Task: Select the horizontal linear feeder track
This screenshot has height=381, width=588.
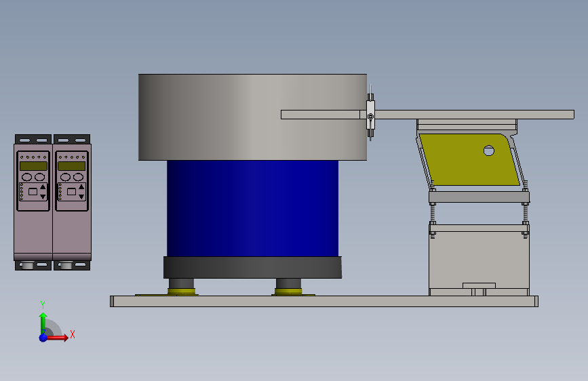Action: coord(427,115)
